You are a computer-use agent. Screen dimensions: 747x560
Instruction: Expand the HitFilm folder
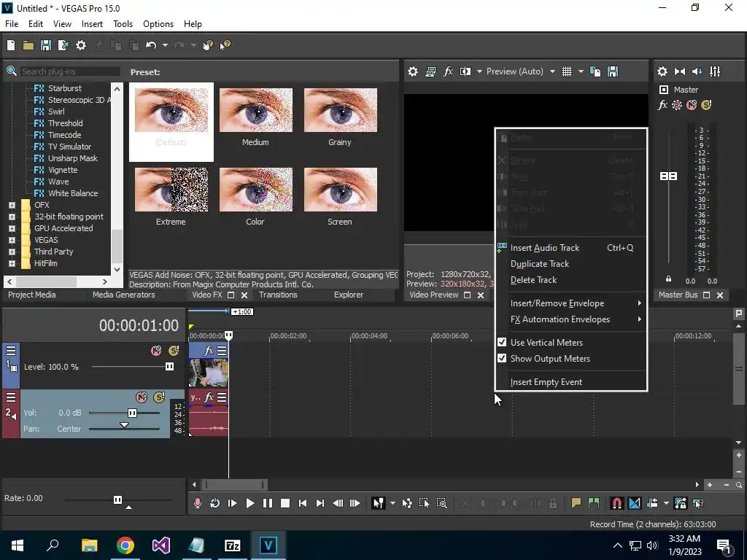coord(12,263)
